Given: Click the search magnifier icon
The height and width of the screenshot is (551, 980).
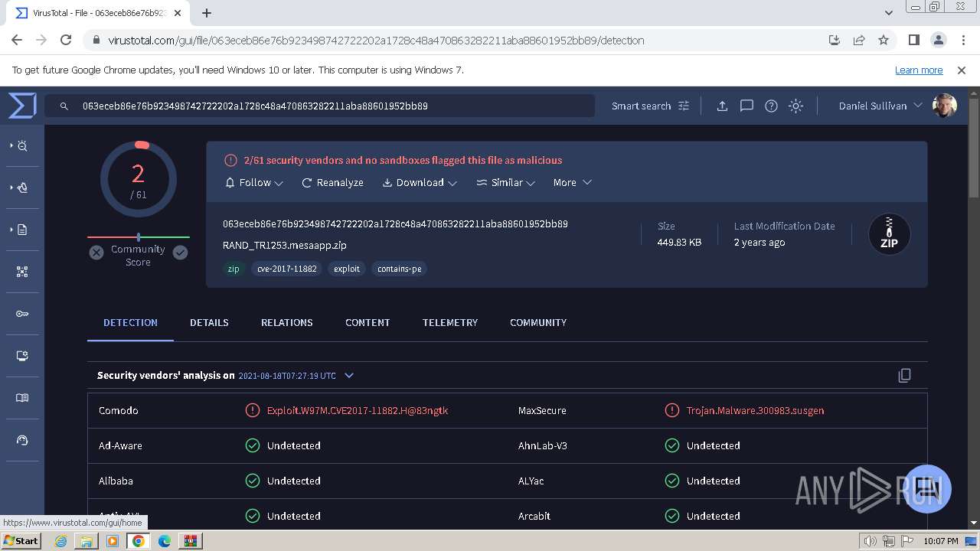Looking at the screenshot, I should [x=64, y=106].
